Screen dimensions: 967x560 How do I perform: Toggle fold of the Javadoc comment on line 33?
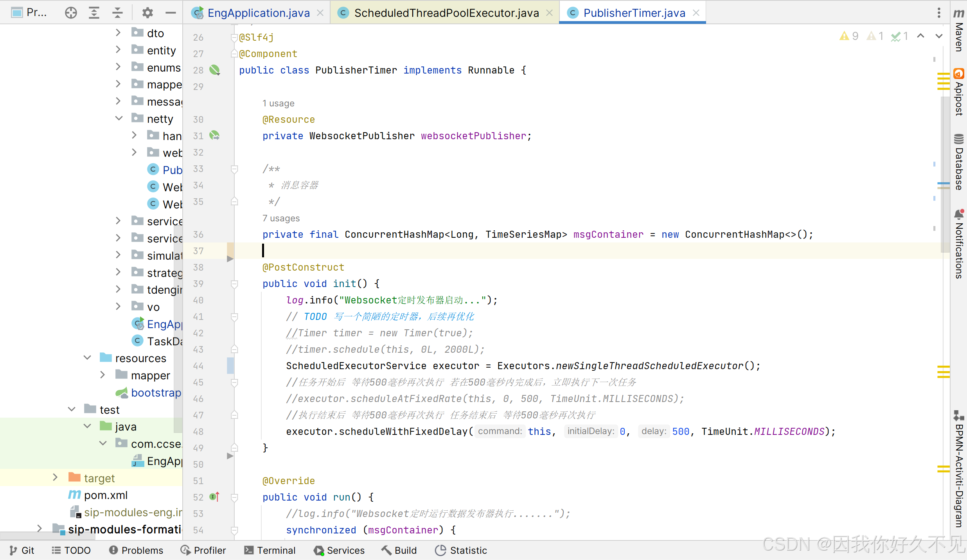click(234, 169)
